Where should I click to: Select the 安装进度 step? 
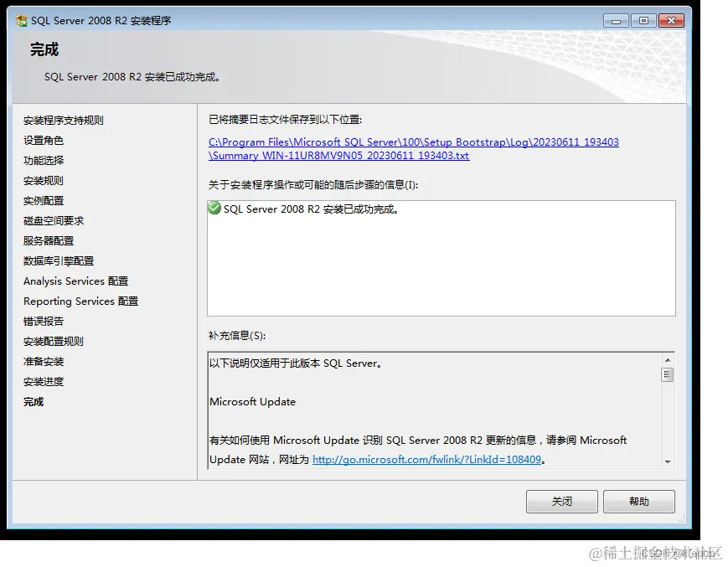click(44, 381)
